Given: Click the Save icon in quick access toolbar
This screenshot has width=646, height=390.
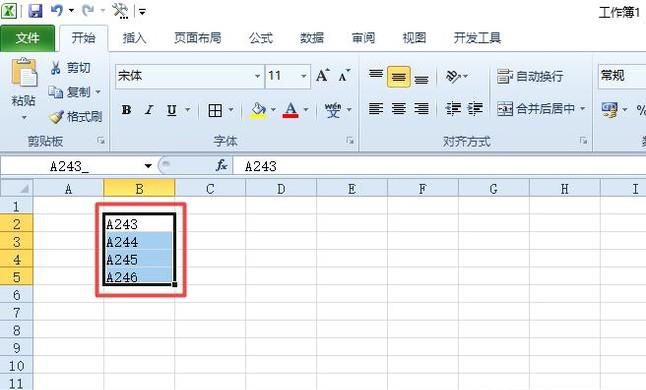Looking at the screenshot, I should point(35,11).
